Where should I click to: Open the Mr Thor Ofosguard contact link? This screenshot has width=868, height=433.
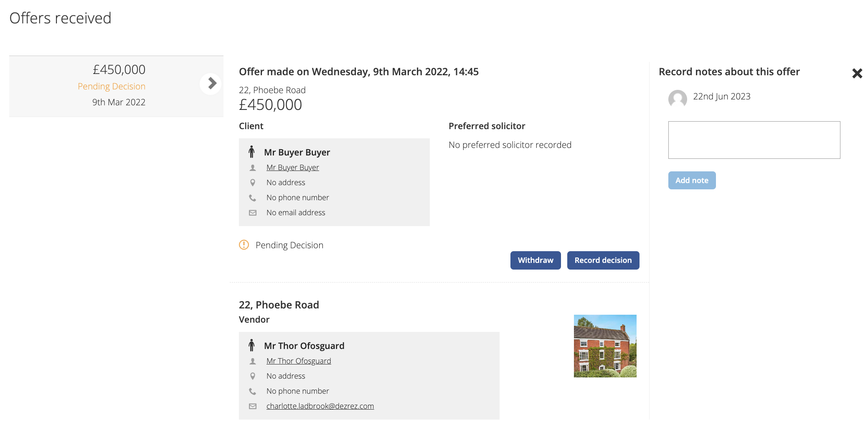299,361
